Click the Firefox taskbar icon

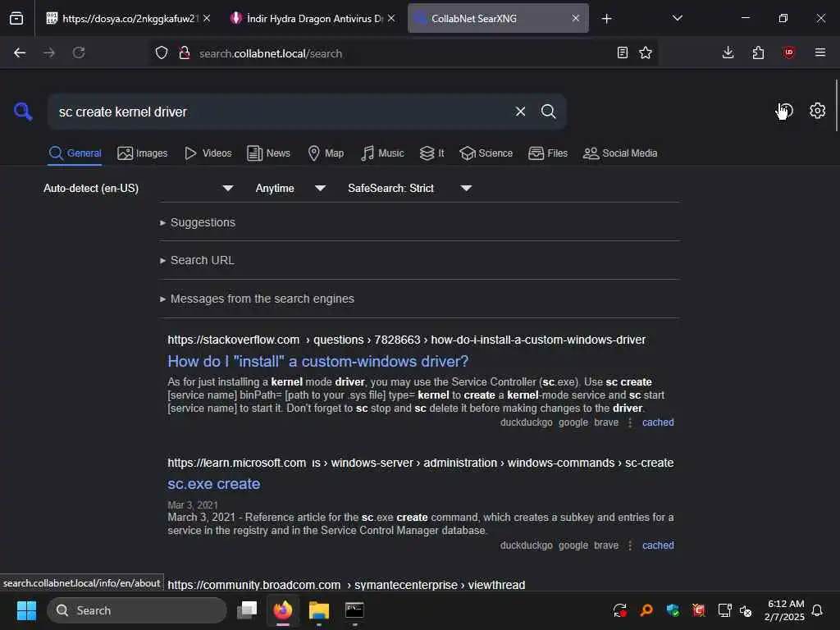pos(283,610)
